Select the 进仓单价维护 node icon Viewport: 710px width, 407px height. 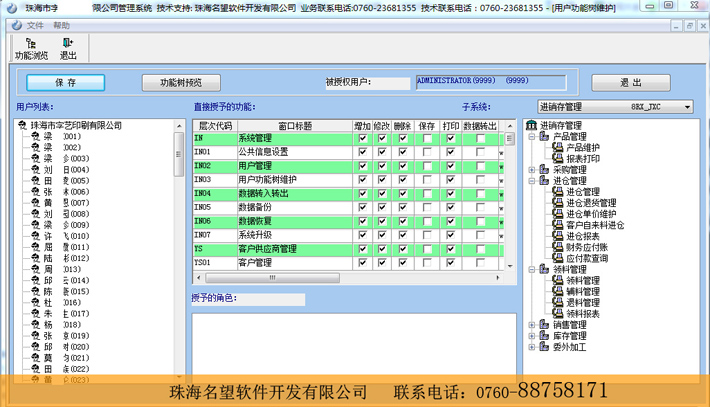(x=558, y=214)
